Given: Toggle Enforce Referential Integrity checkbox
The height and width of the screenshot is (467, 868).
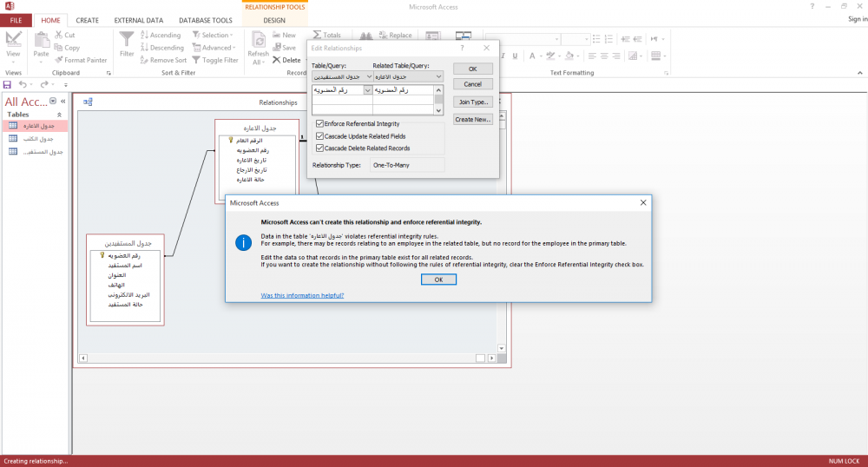Looking at the screenshot, I should pos(319,123).
